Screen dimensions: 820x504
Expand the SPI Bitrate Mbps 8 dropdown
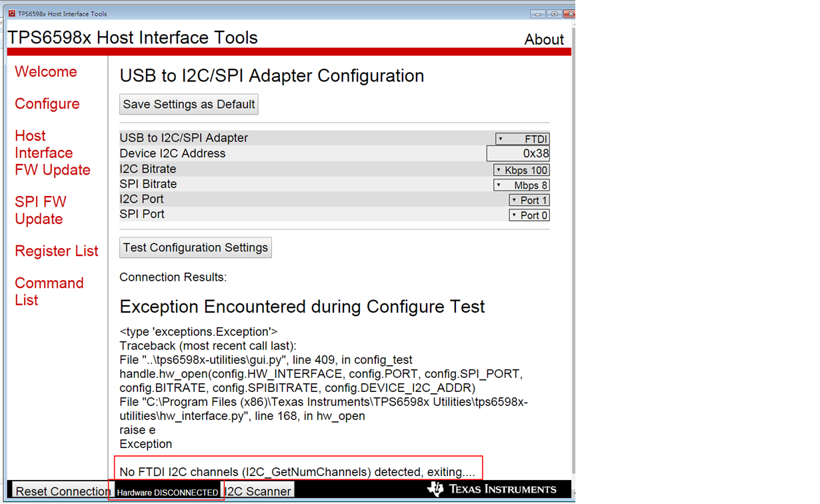click(521, 185)
